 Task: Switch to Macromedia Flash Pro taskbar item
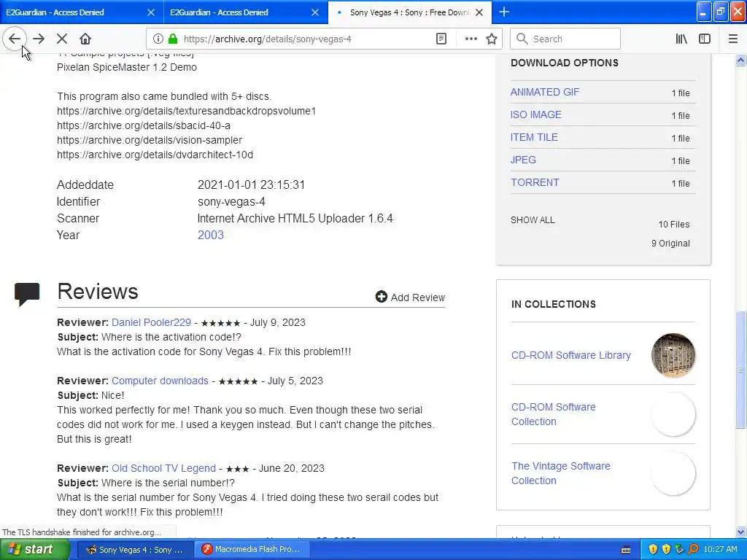(x=252, y=549)
